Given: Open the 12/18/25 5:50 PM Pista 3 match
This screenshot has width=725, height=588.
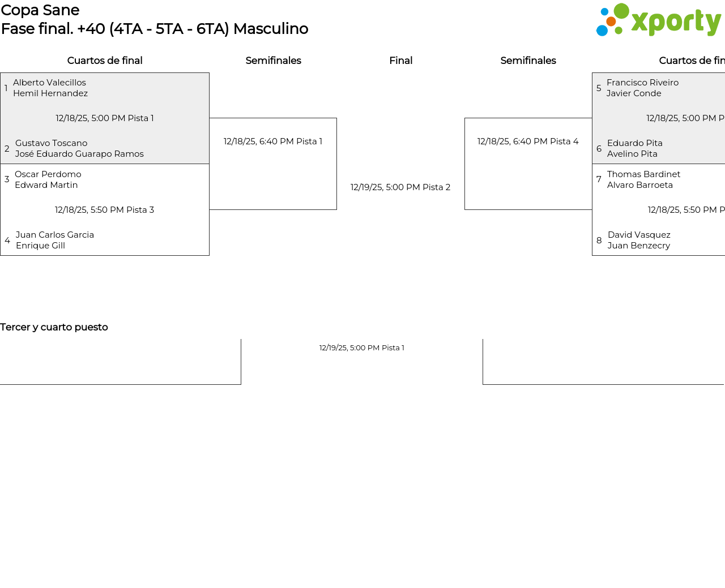Looking at the screenshot, I should 105,210.
